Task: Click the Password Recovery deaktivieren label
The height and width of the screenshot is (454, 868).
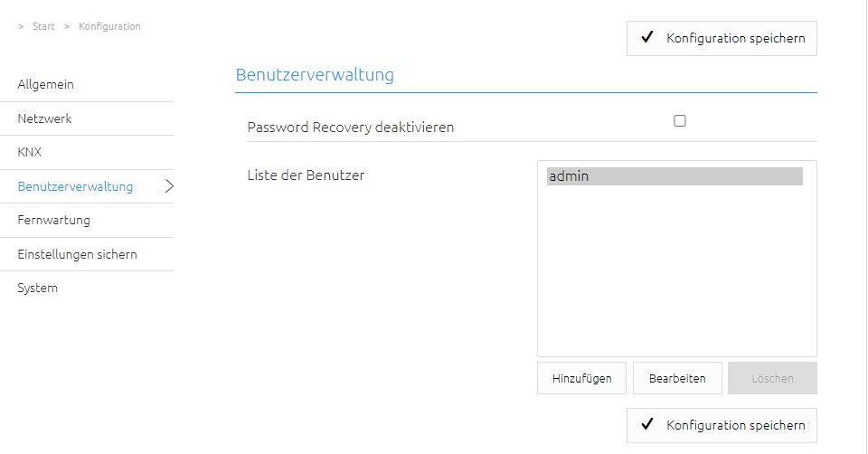Action: coord(351,128)
